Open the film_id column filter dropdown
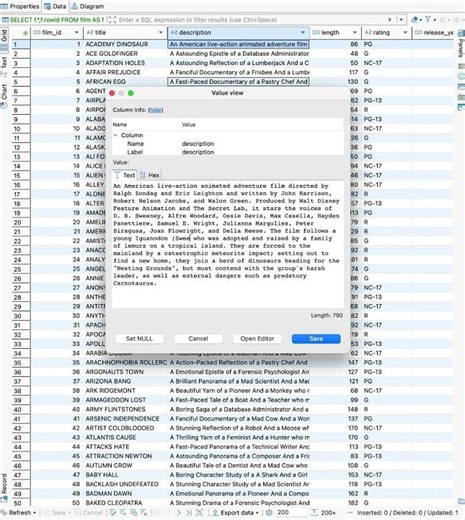This screenshot has height=520, width=465. [77, 32]
